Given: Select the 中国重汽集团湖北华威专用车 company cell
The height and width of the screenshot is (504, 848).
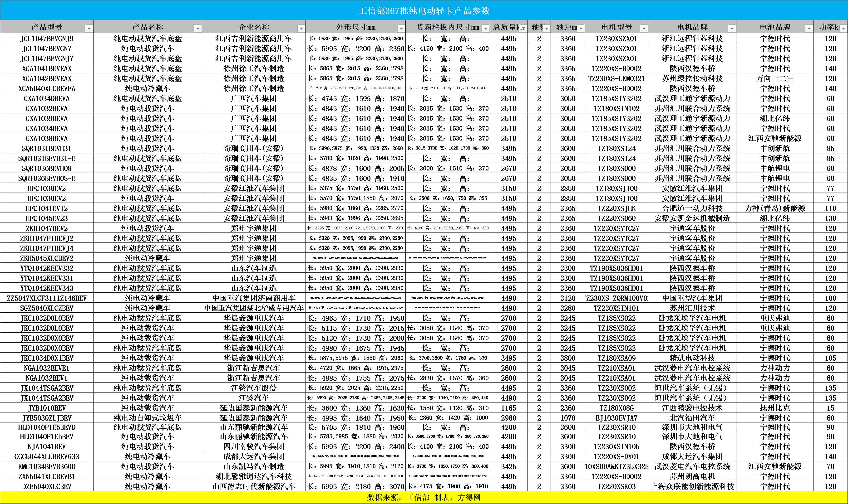Looking at the screenshot, I should click(254, 308).
